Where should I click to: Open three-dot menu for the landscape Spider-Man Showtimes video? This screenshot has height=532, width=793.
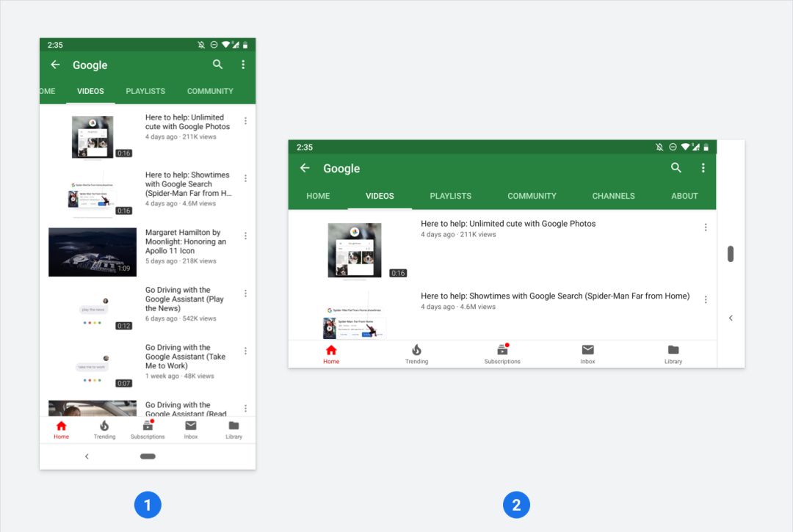point(706,299)
